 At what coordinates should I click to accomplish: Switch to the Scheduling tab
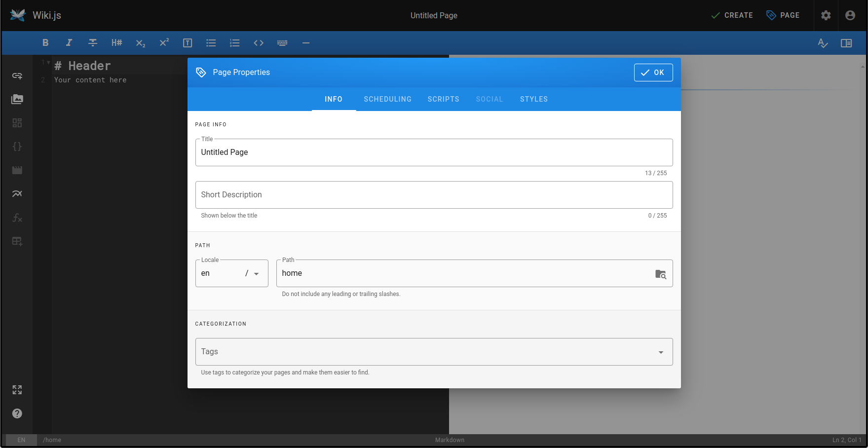click(387, 99)
